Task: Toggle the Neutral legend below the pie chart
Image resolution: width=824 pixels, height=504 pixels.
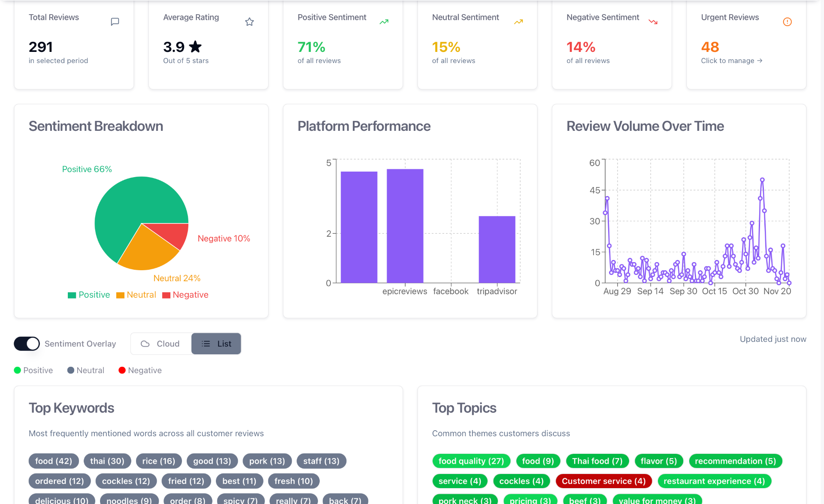Action: coord(136,295)
